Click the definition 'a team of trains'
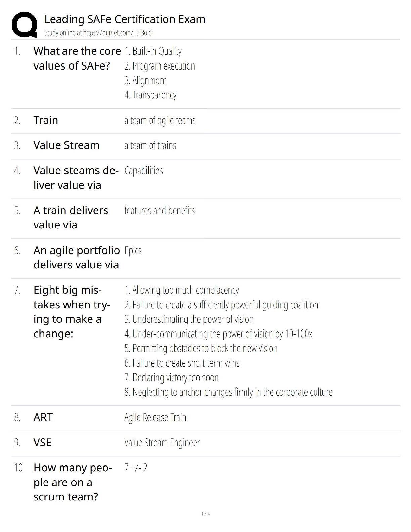This screenshot has height=532, width=411. (150, 145)
